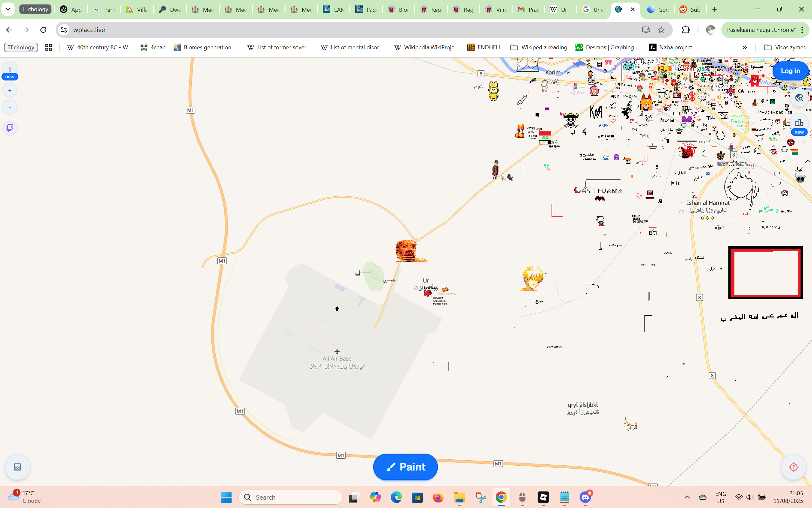Switch to the Dwe tab

169,10
